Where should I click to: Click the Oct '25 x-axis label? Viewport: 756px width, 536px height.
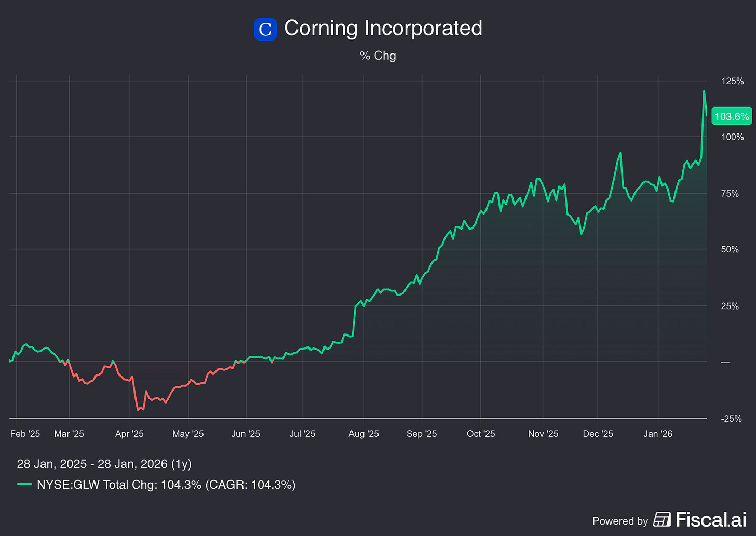[481, 434]
